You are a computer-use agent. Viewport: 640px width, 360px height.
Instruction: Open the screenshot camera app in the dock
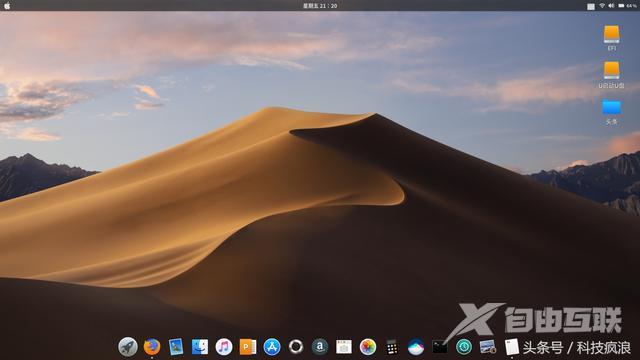pos(344,347)
